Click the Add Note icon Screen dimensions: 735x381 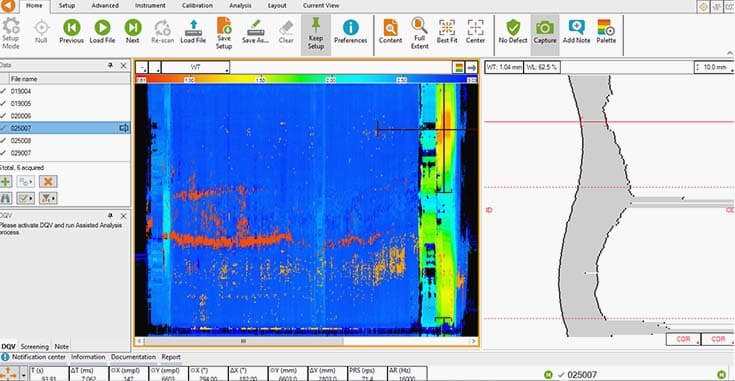(576, 28)
